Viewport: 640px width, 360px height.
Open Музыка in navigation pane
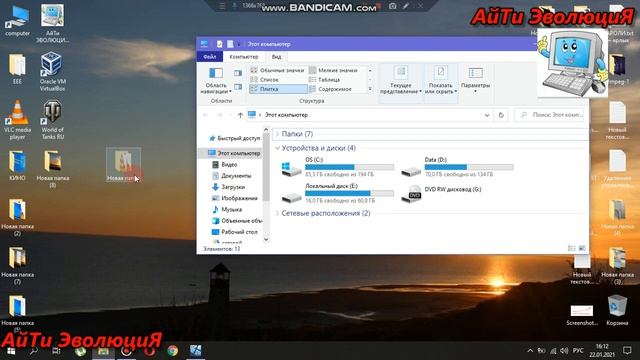pyautogui.click(x=227, y=209)
